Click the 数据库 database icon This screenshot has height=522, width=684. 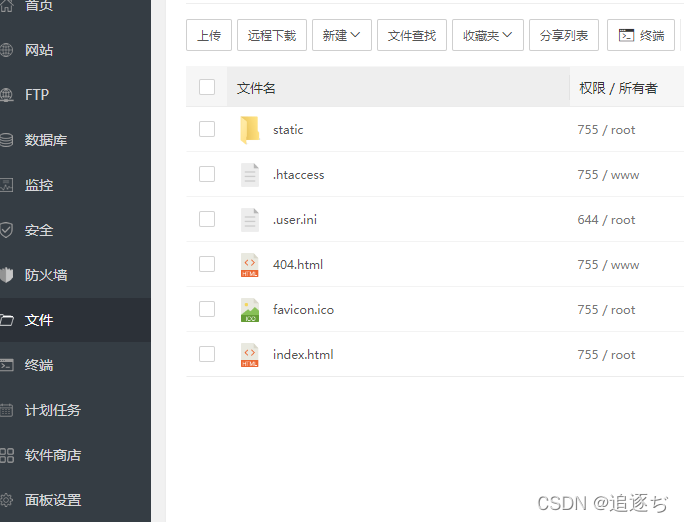pyautogui.click(x=6, y=140)
